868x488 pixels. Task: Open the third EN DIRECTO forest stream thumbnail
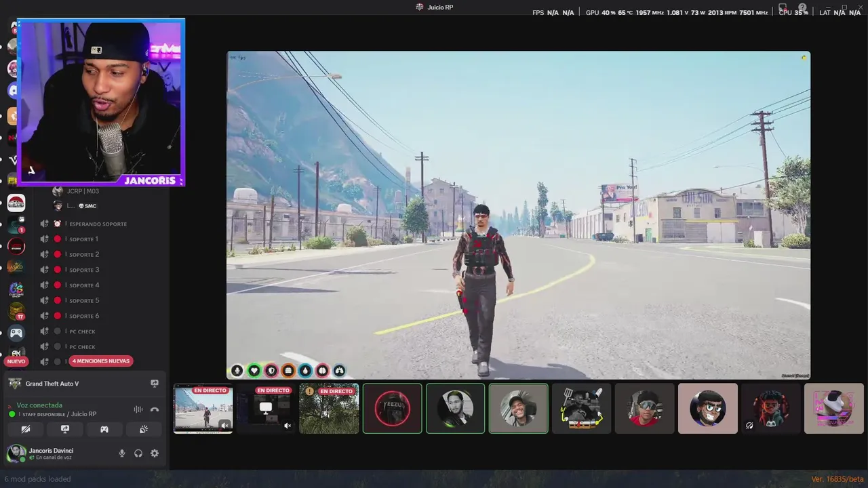[x=329, y=409]
